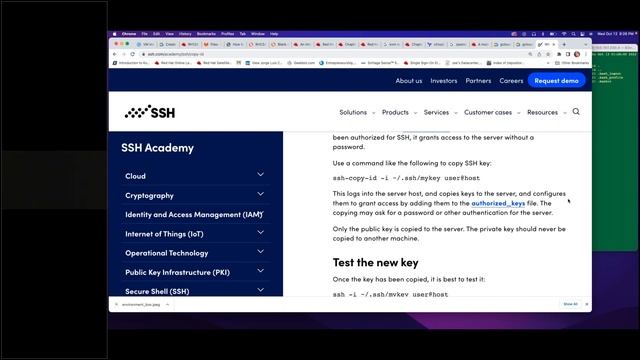Click Chrome's forward arrow
This screenshot has width=640, height=360.
[x=124, y=54]
